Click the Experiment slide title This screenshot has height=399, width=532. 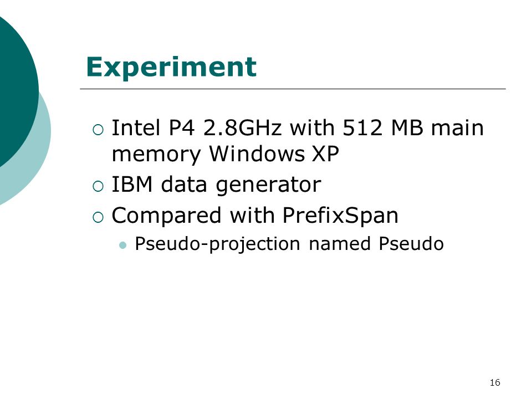pyautogui.click(x=171, y=68)
